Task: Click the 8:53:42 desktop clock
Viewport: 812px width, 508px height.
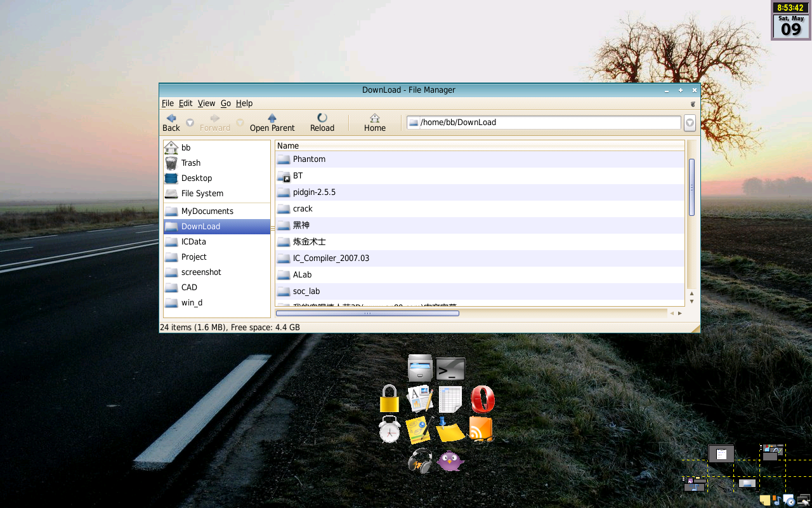Action: [791, 8]
